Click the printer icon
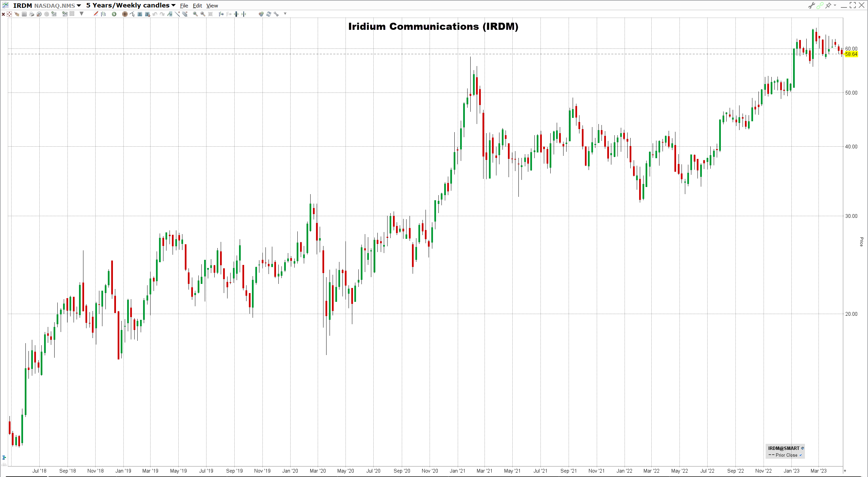The image size is (868, 477). click(32, 14)
